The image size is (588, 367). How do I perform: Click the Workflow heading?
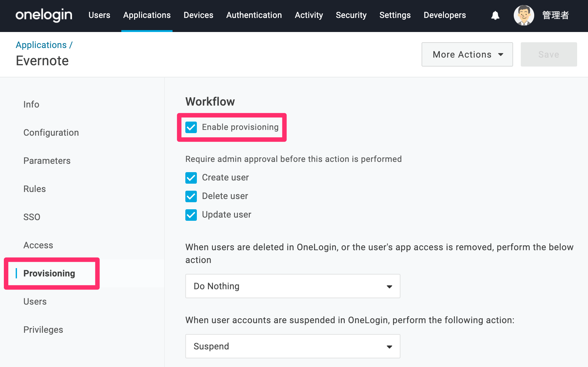210,101
